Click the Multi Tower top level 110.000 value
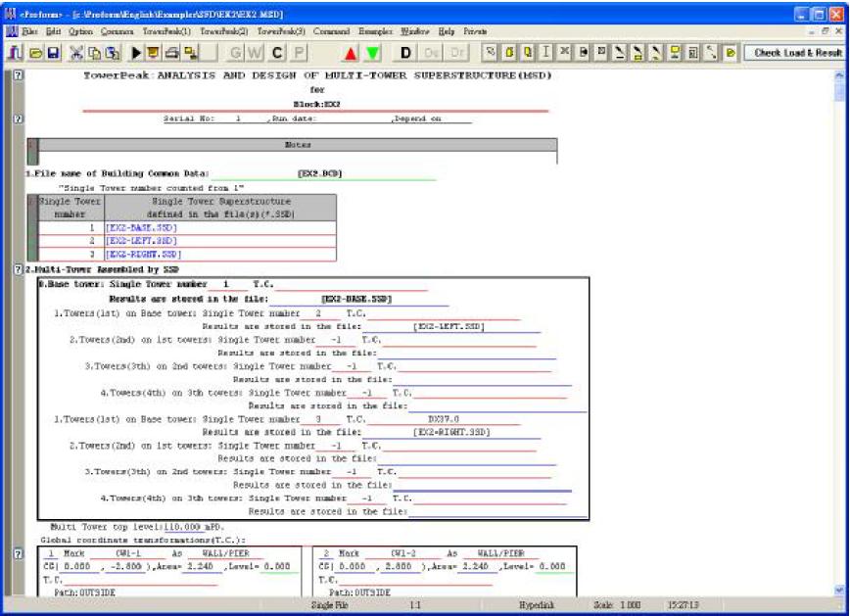The height and width of the screenshot is (616, 850). (183, 527)
